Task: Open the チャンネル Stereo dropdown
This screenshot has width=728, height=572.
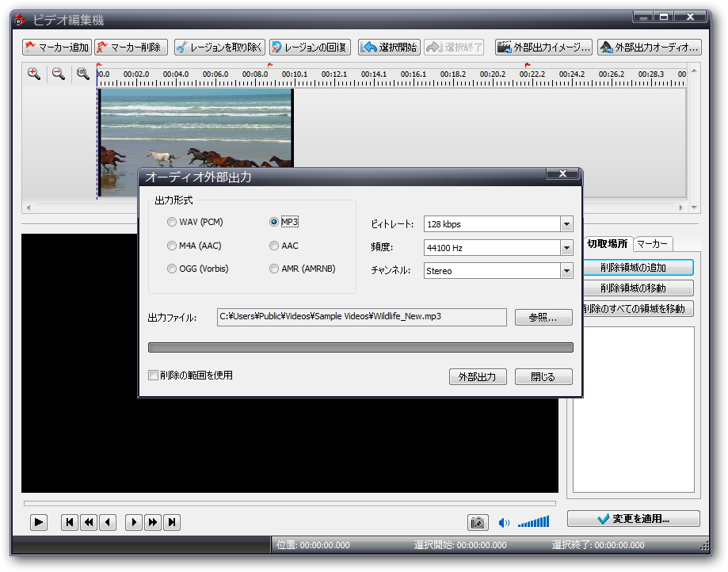Action: coord(566,271)
